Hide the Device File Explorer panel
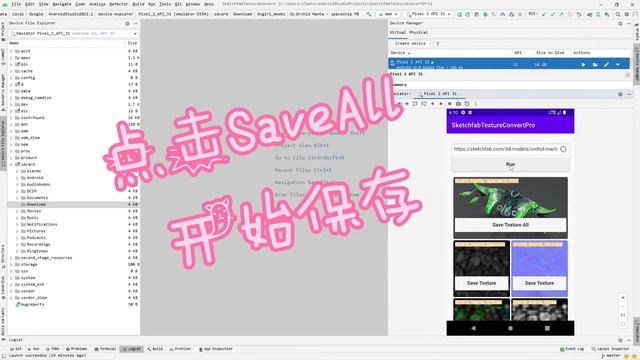 point(136,24)
